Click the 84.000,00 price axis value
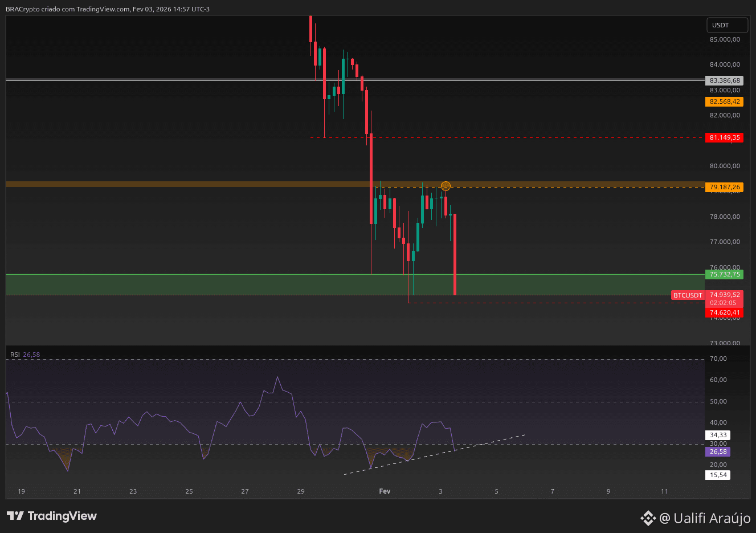The height and width of the screenshot is (533, 756). [725, 64]
